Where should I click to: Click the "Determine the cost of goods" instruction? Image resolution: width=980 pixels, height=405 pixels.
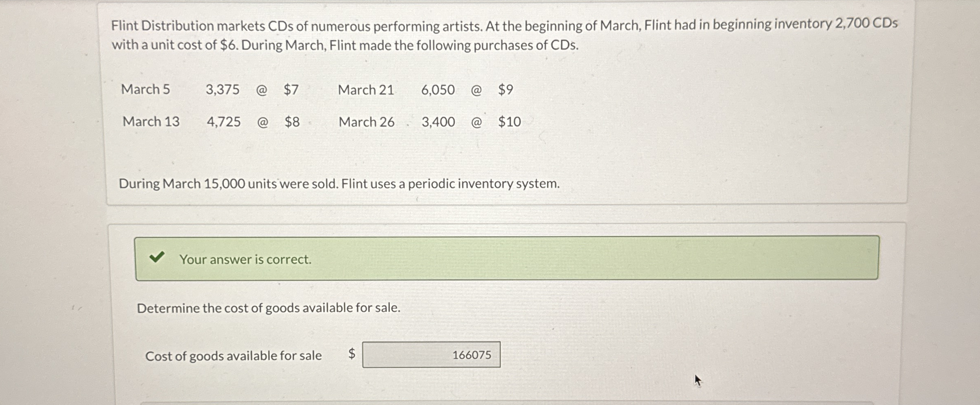point(268,308)
